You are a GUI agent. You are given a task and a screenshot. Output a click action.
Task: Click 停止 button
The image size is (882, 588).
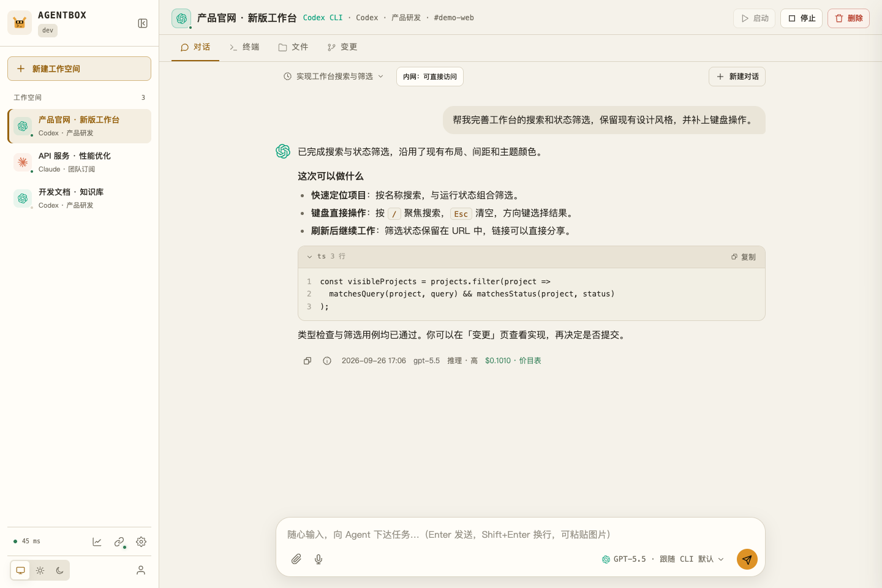(x=802, y=18)
